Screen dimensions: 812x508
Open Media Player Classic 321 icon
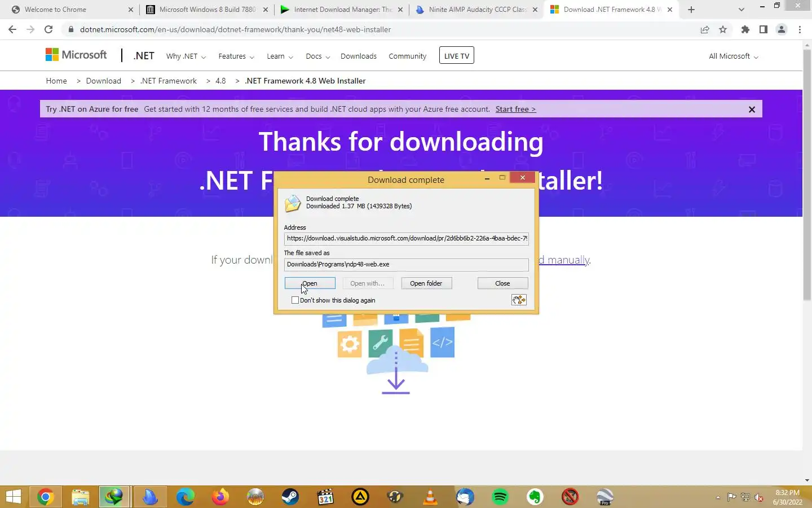pyautogui.click(x=325, y=497)
